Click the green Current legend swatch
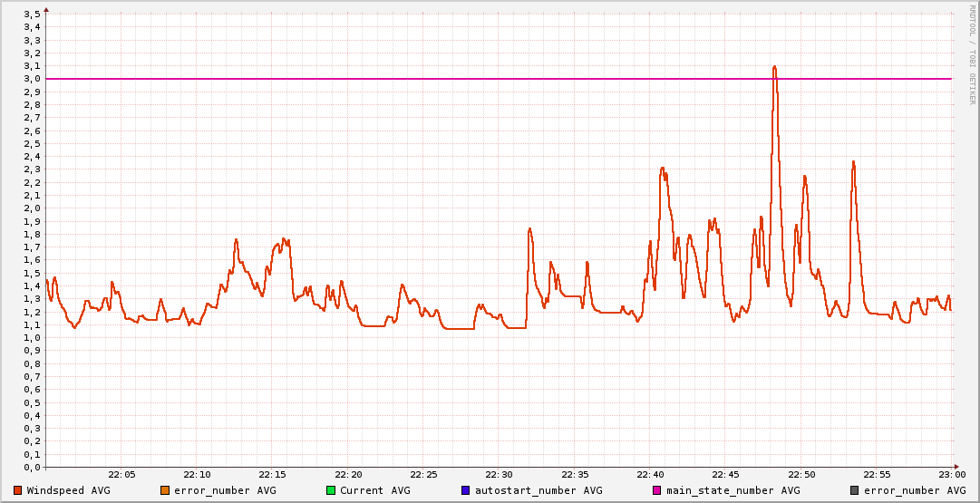The width and height of the screenshot is (980, 503). [x=331, y=490]
